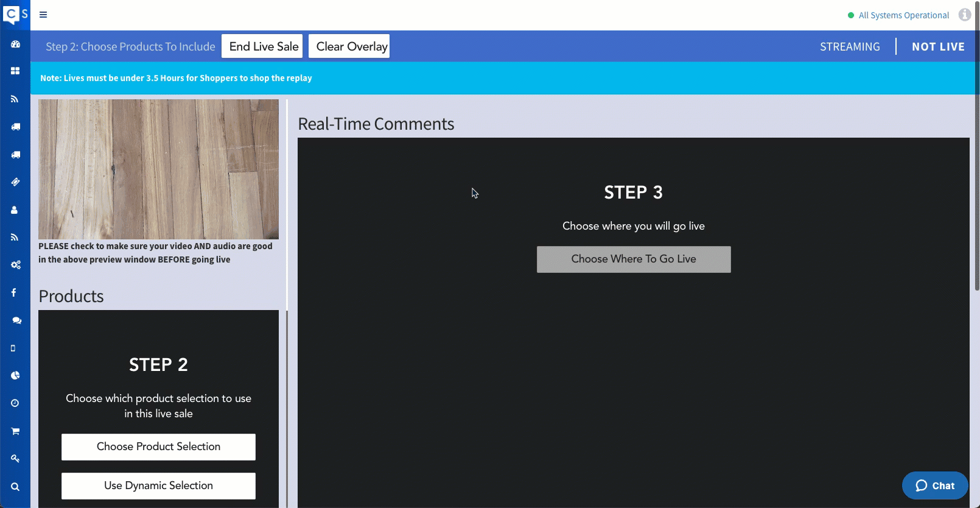Open the pie chart reports icon

pos(15,376)
